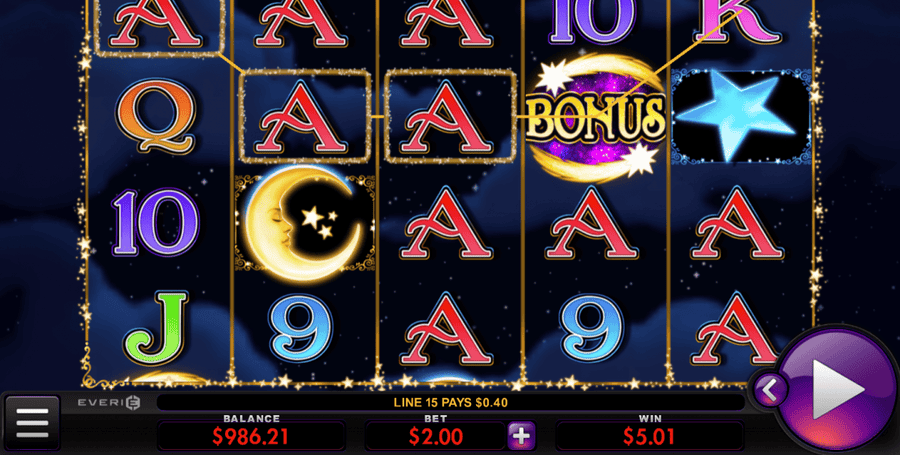Viewport: 900px width, 455px height.
Task: Click the crescent moon symbol
Action: [x=304, y=223]
